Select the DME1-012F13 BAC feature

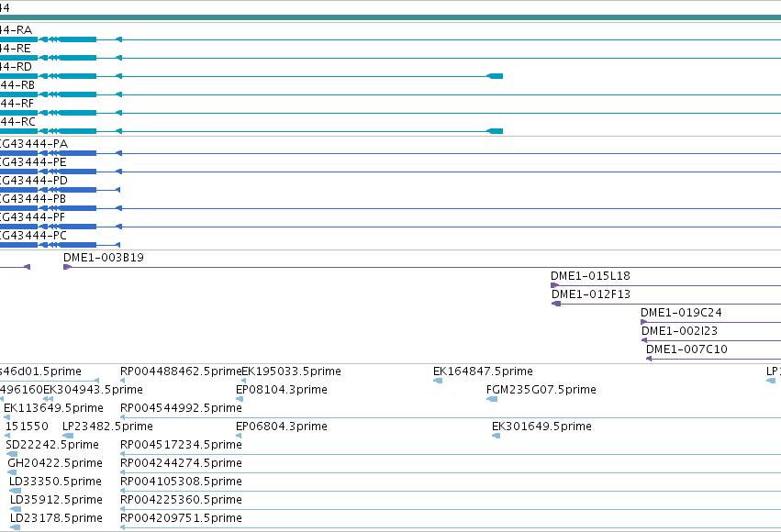(666, 305)
